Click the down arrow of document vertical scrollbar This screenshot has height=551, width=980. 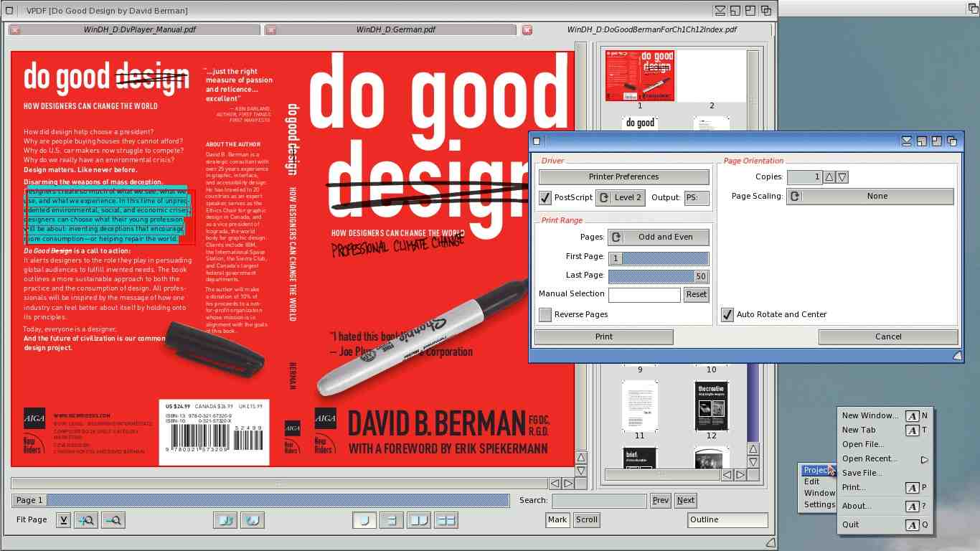pos(581,471)
